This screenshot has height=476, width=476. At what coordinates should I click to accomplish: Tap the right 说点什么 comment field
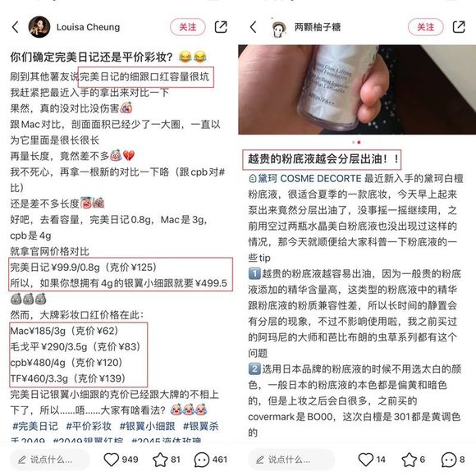[291, 460]
